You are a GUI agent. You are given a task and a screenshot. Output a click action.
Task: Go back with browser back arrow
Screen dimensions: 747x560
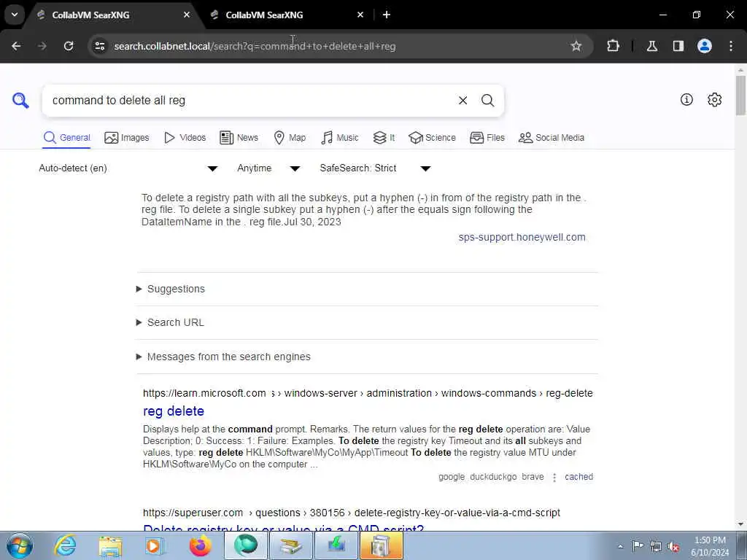click(x=16, y=46)
